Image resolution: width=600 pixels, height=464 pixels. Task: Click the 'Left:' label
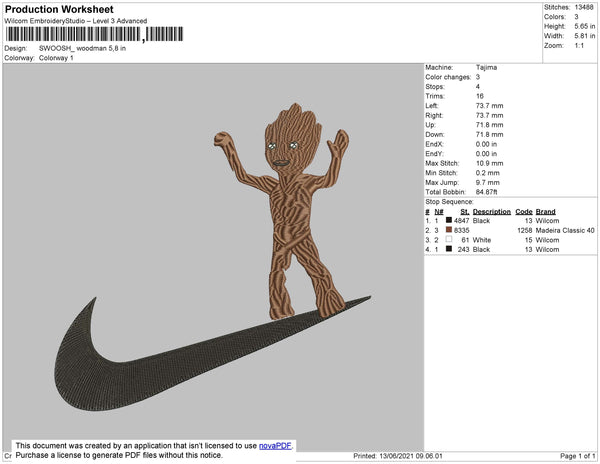coord(432,106)
